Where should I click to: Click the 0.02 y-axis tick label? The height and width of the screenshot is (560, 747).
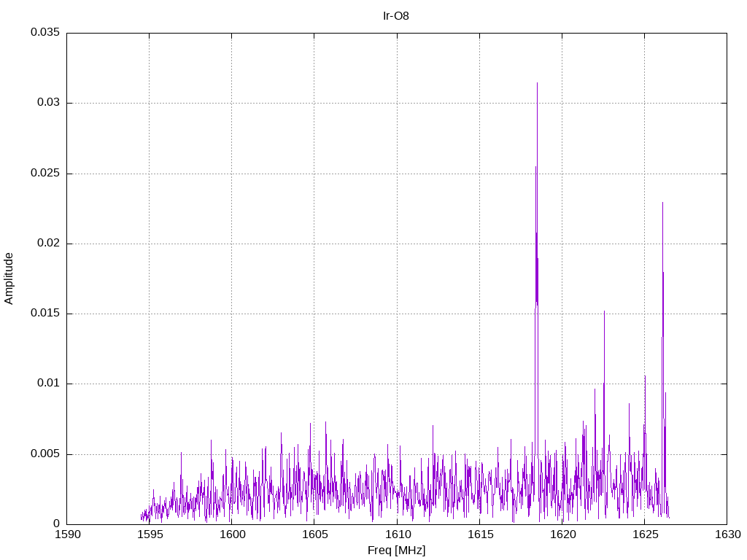coord(47,244)
